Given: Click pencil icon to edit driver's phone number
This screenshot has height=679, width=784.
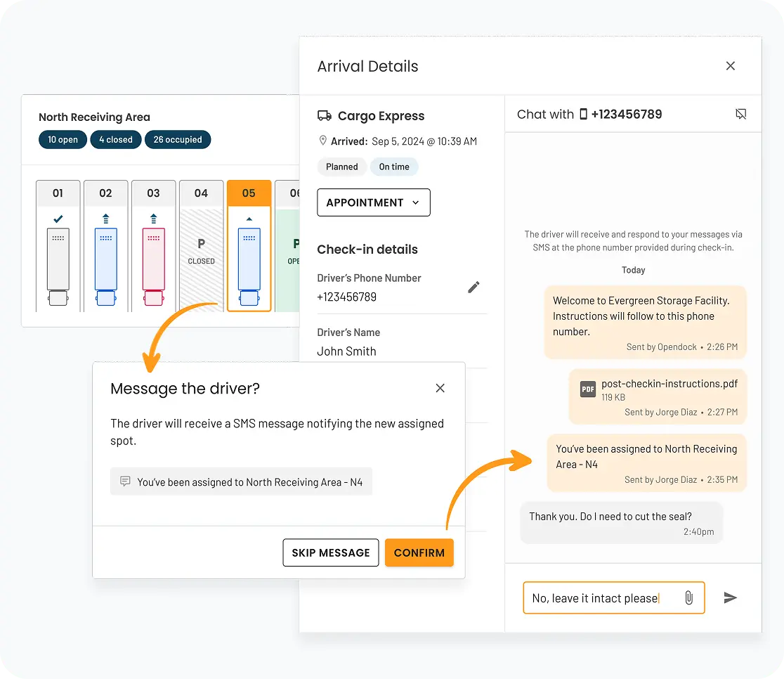Looking at the screenshot, I should pyautogui.click(x=473, y=287).
